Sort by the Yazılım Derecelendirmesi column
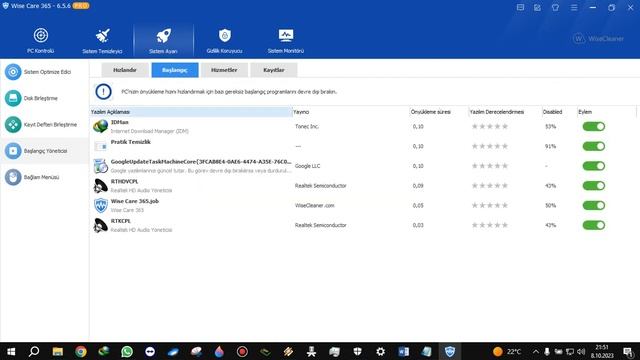640x360 pixels. pyautogui.click(x=504, y=112)
